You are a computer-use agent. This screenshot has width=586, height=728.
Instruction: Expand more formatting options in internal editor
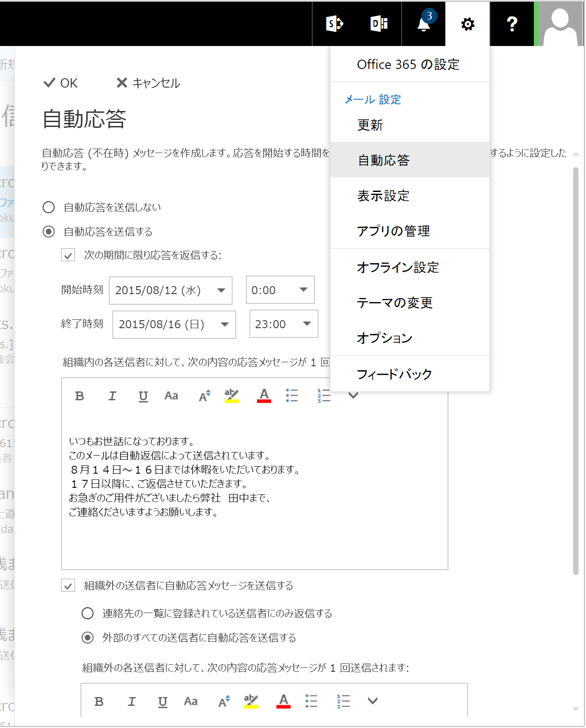353,396
